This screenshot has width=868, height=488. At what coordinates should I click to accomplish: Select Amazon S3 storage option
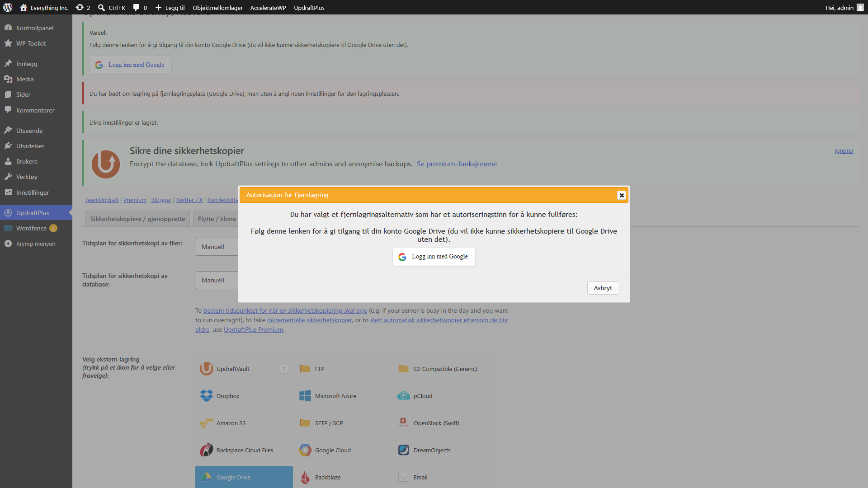click(244, 423)
